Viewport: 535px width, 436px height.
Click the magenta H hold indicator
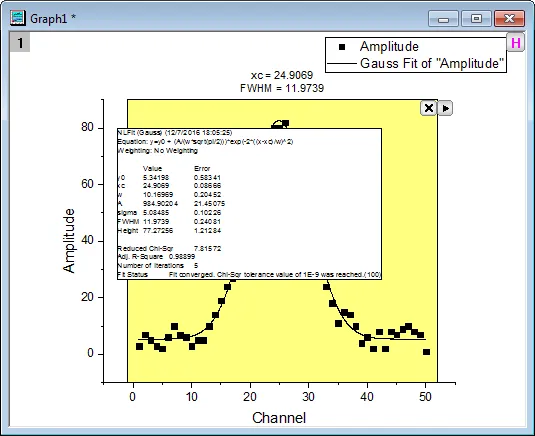[516, 43]
